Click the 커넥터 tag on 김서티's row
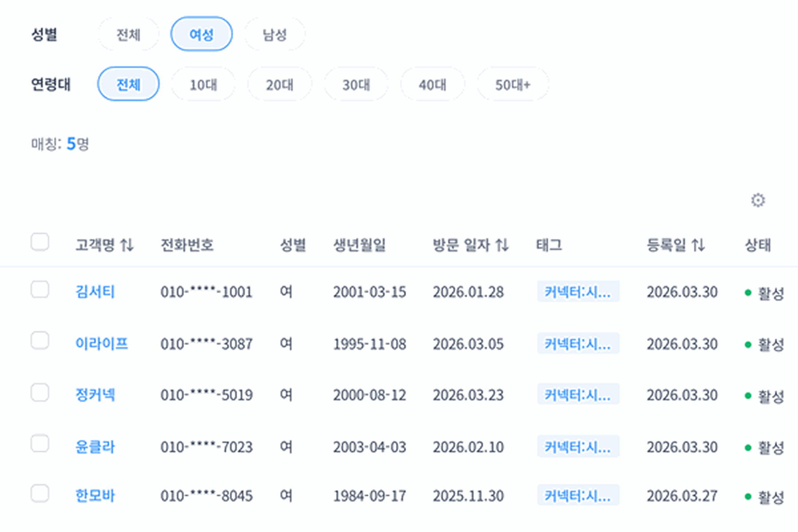This screenshot has width=798, height=532. [578, 292]
